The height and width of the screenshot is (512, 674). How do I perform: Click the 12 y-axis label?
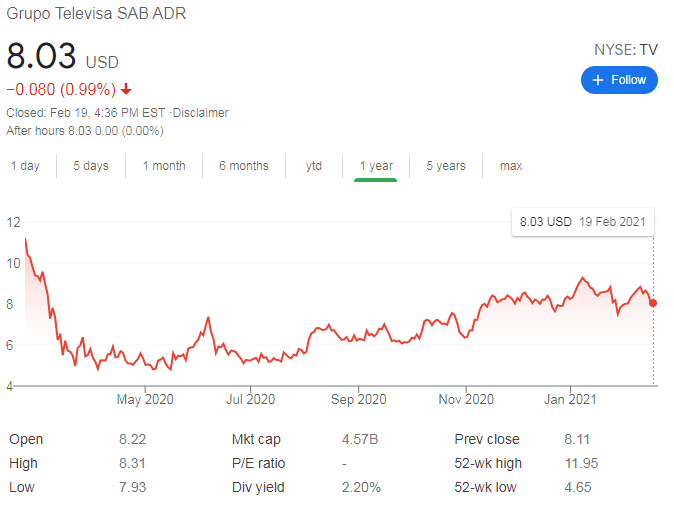click(x=13, y=222)
